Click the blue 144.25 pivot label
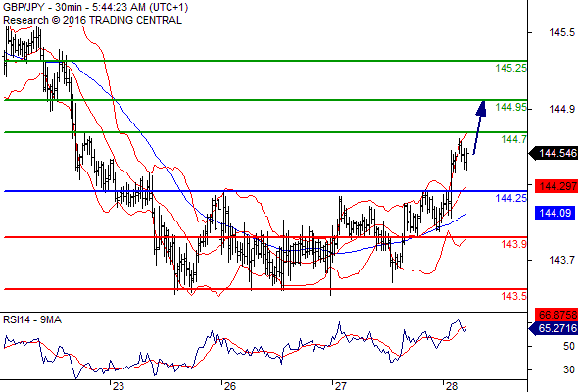578x392 pixels. click(x=511, y=198)
